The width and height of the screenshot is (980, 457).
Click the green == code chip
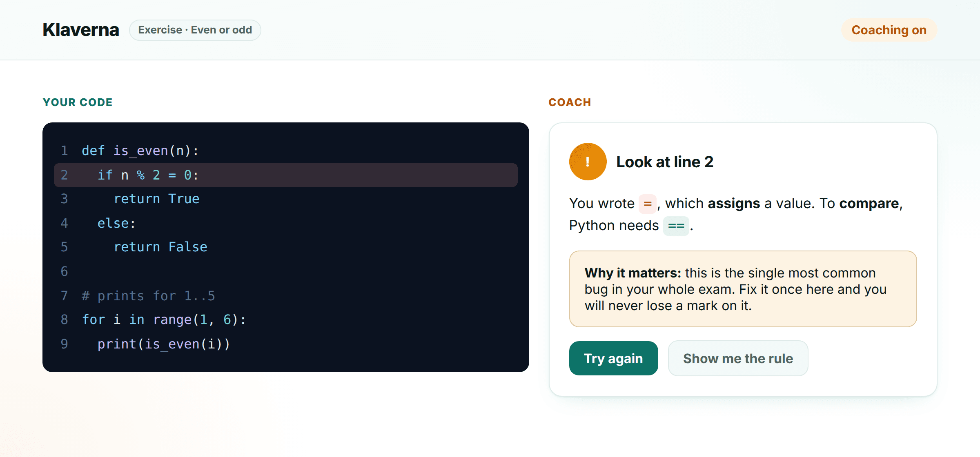pyautogui.click(x=676, y=226)
